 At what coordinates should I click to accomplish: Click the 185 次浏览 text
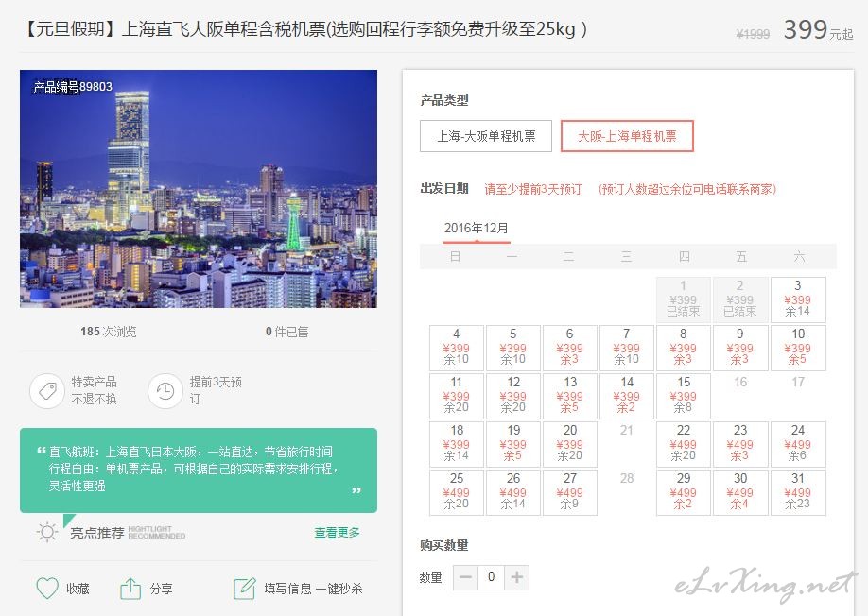[x=109, y=332]
